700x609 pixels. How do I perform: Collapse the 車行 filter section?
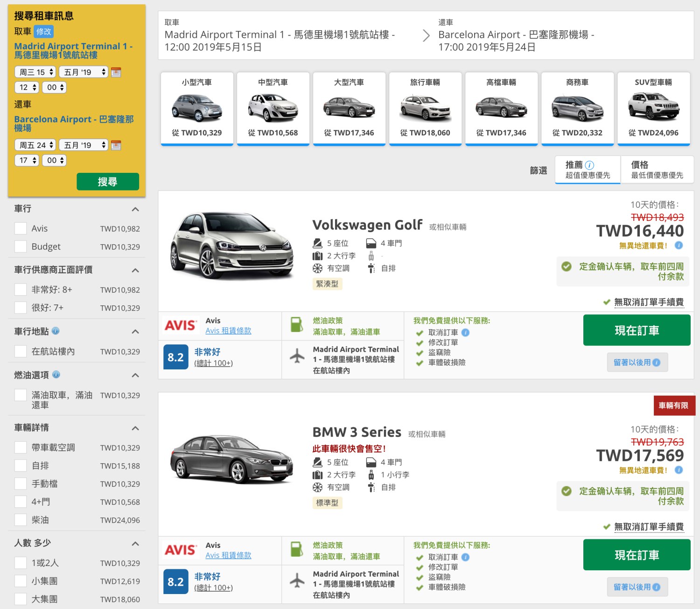135,209
